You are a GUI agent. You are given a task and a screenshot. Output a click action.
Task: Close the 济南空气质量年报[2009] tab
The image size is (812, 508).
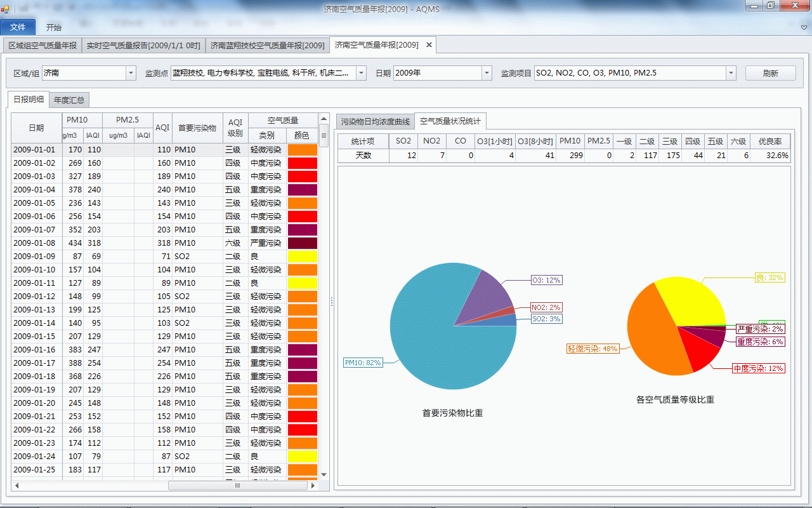429,45
